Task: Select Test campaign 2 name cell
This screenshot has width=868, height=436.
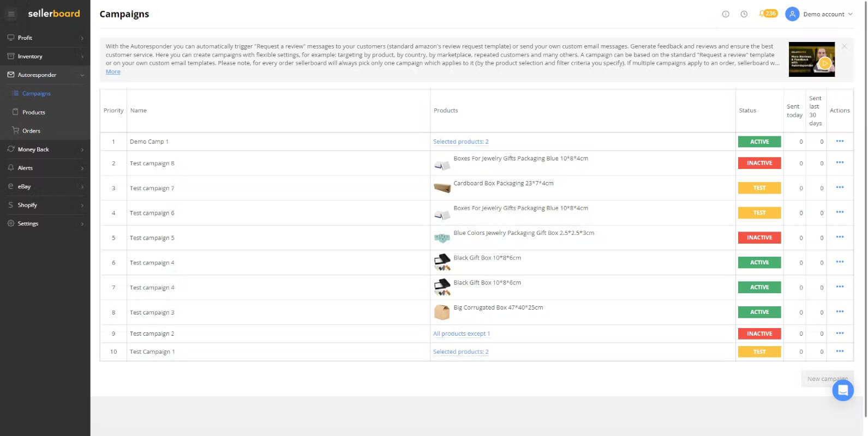Action: coord(278,334)
